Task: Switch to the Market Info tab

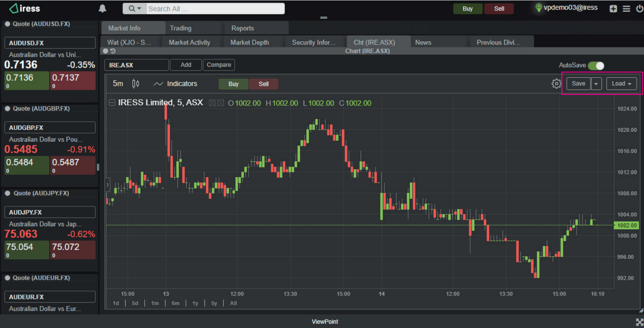Action: pos(133,28)
